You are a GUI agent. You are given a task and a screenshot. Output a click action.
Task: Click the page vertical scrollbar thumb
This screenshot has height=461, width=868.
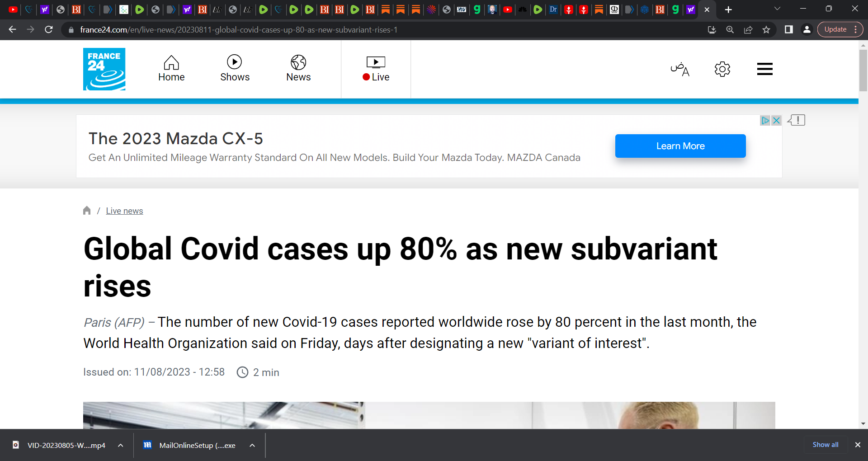coord(863,70)
